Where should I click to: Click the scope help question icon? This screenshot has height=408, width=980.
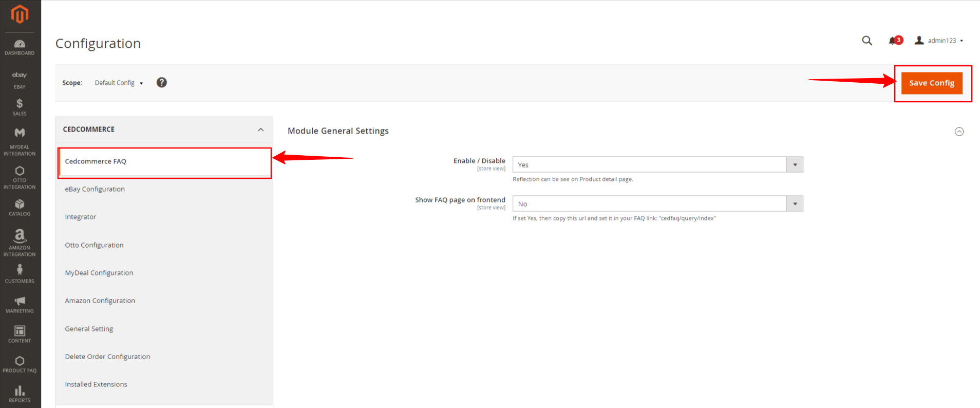coord(162,82)
